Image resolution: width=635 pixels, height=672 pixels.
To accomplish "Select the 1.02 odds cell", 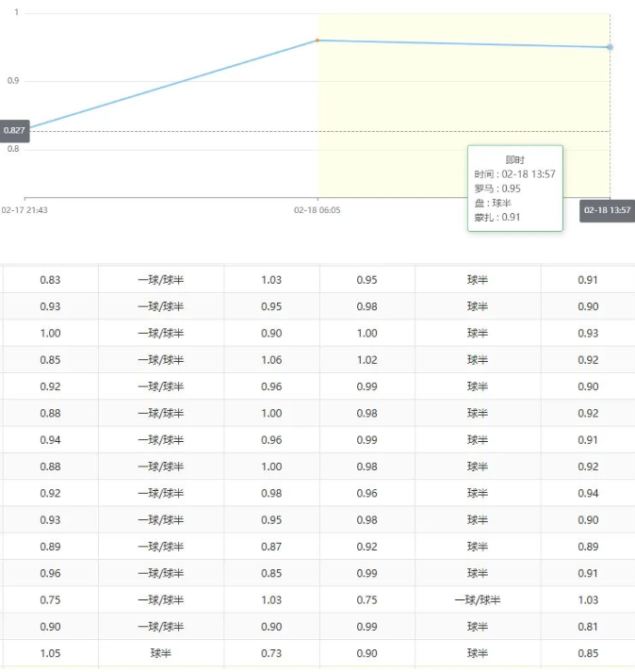I will pyautogui.click(x=366, y=360).
